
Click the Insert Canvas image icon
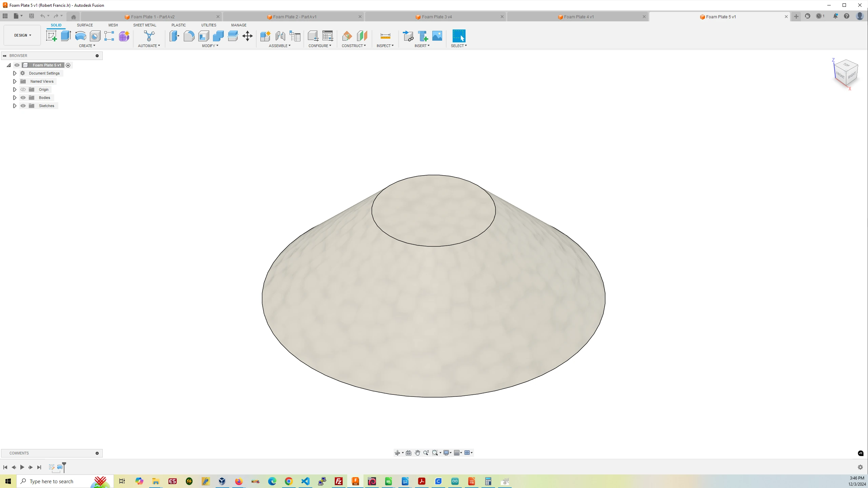click(437, 36)
